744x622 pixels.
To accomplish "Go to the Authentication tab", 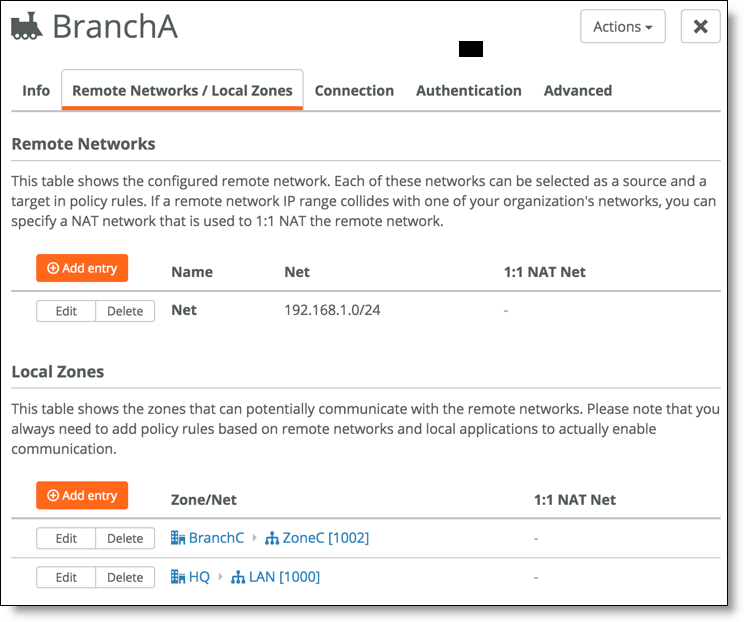I will [x=469, y=91].
